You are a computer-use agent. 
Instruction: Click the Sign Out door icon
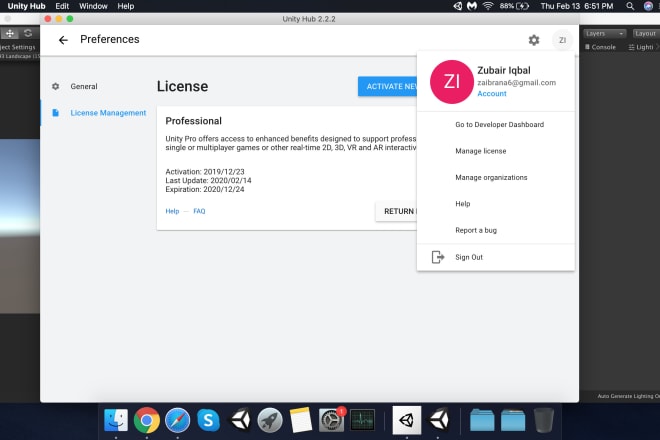point(438,257)
